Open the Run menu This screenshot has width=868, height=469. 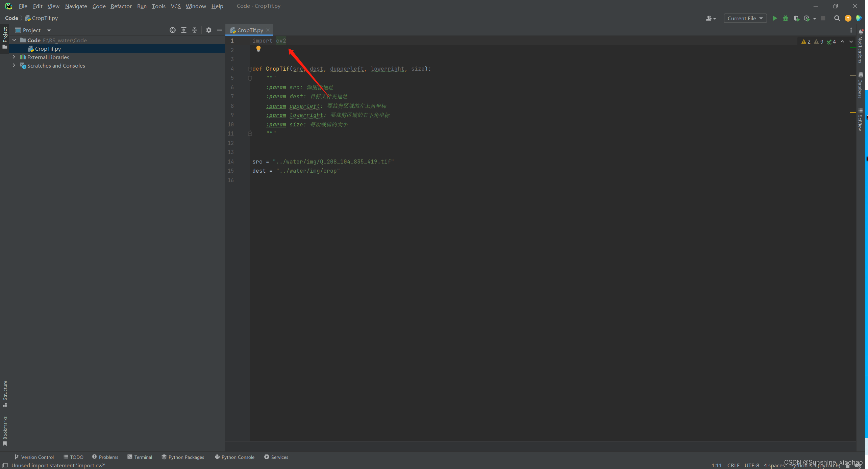pos(142,6)
